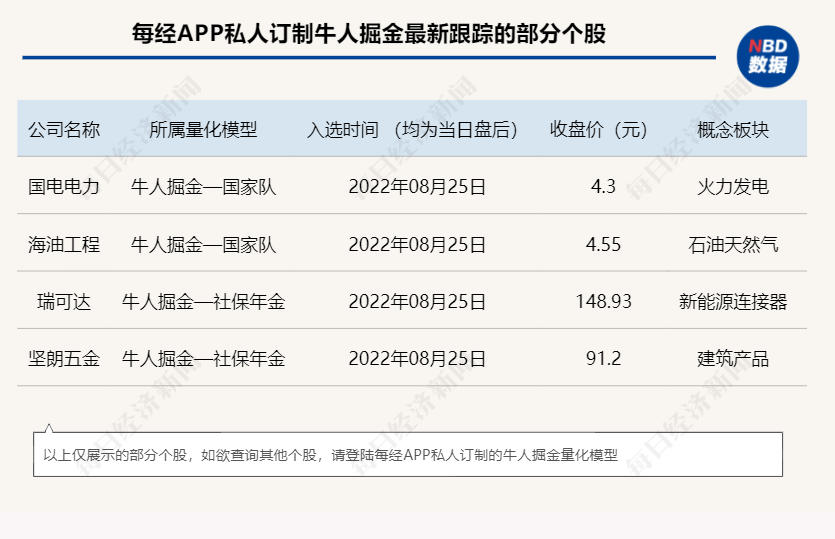Click the closing price 148.93
Viewport: 835px width, 539px height.
tap(603, 302)
